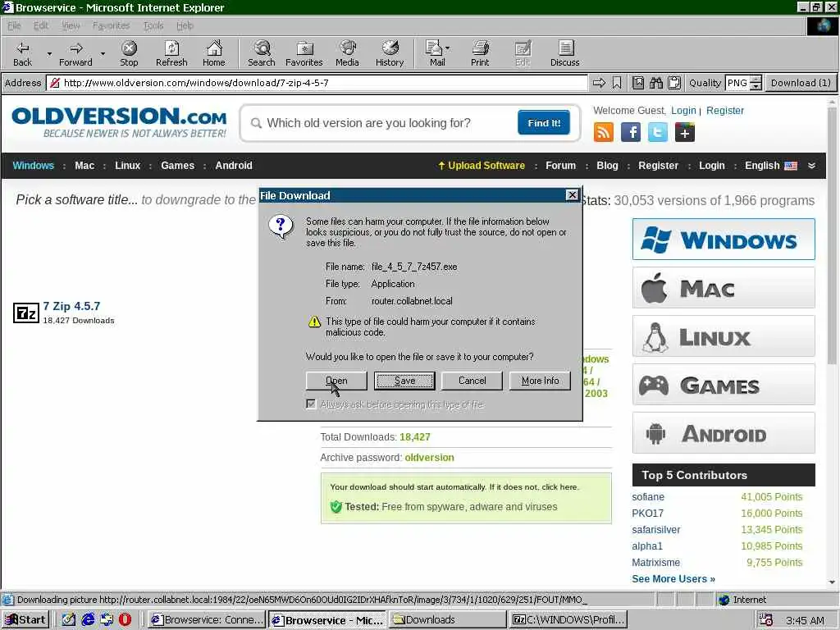Click the page vertical scrollbar
840x630 pixels.
(x=832, y=343)
